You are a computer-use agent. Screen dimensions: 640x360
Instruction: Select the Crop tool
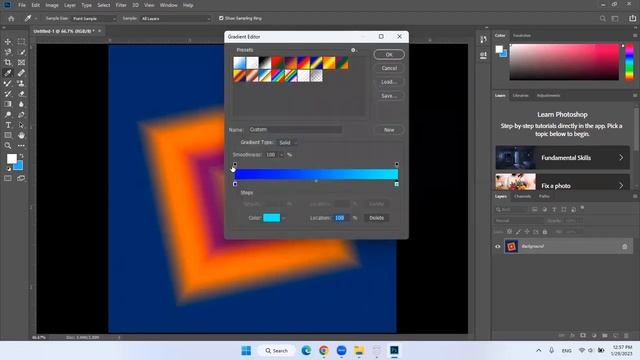pyautogui.click(x=8, y=62)
